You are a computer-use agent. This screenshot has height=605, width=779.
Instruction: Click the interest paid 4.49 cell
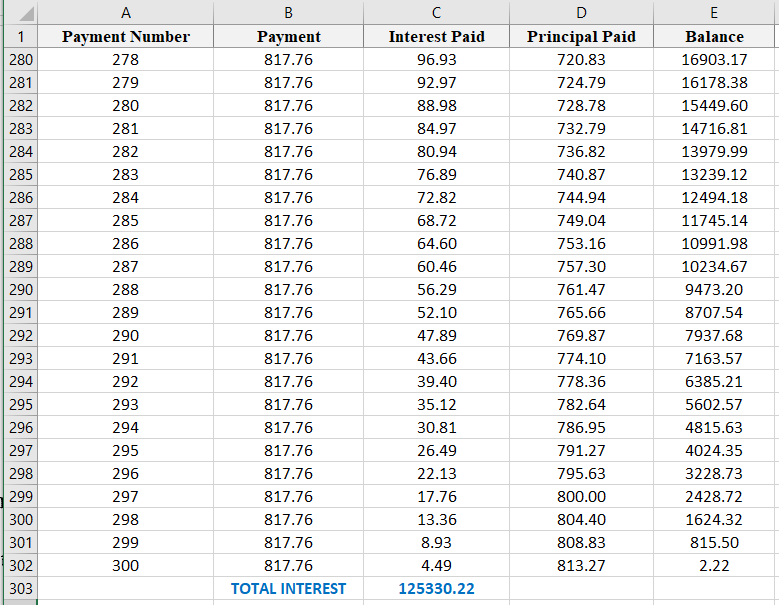[436, 566]
